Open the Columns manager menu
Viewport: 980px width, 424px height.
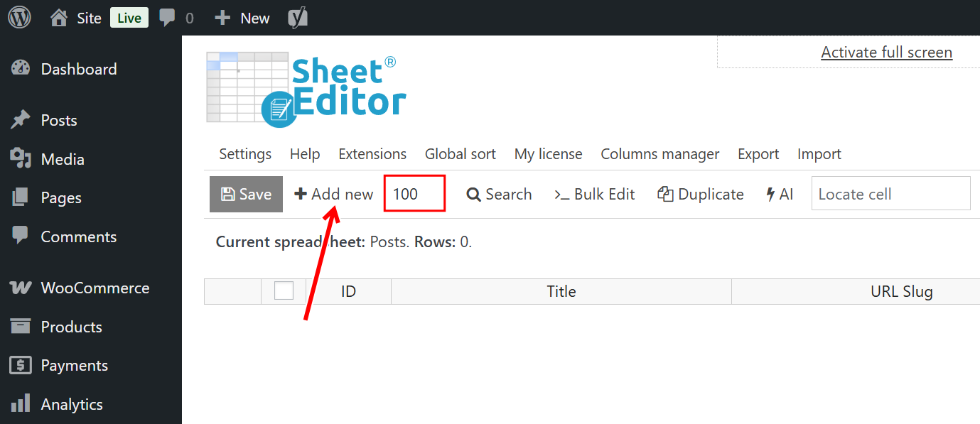point(660,154)
